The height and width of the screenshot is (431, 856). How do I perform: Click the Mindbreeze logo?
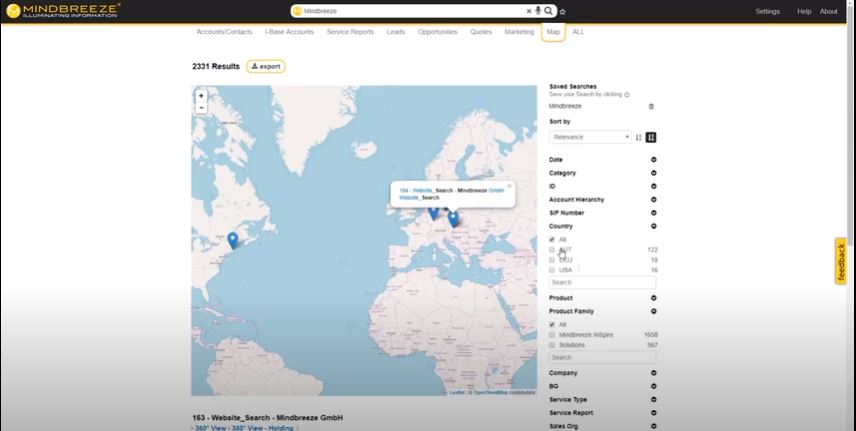pos(63,11)
